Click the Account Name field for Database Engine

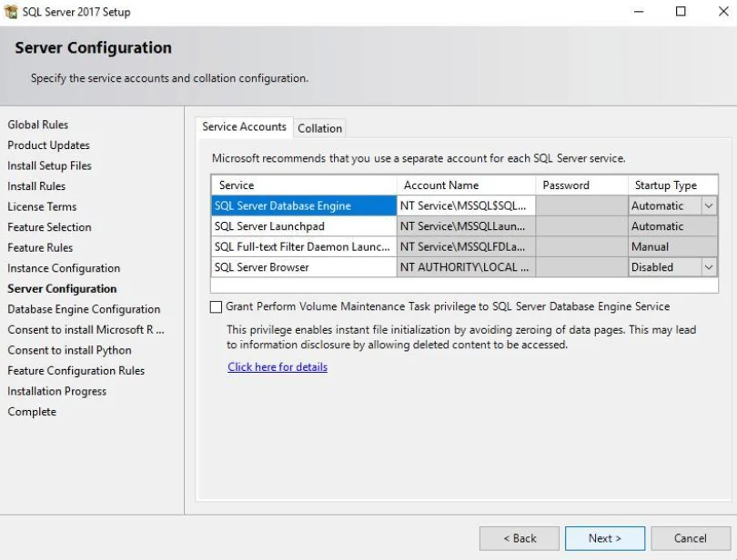466,206
